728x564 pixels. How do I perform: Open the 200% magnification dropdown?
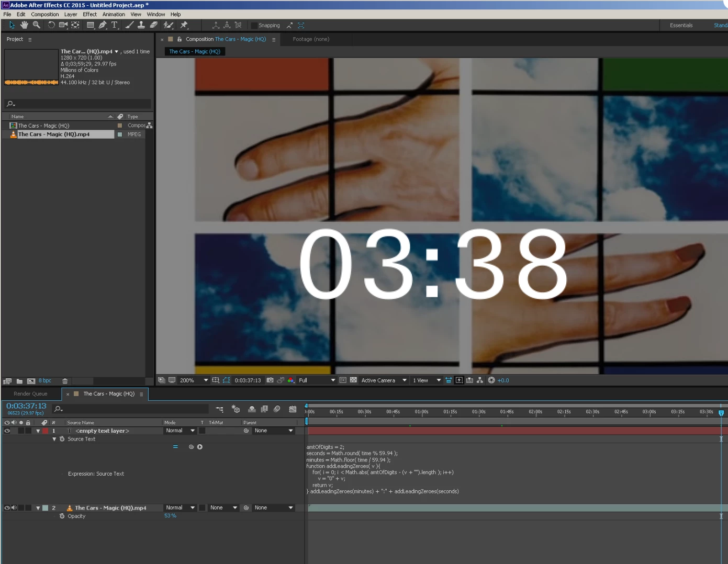point(194,380)
